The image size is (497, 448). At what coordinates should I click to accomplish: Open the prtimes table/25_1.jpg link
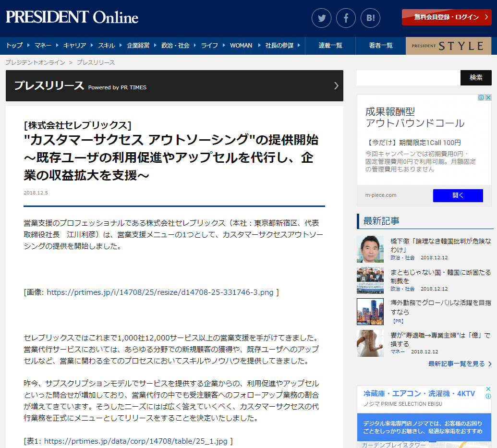pos(136,441)
